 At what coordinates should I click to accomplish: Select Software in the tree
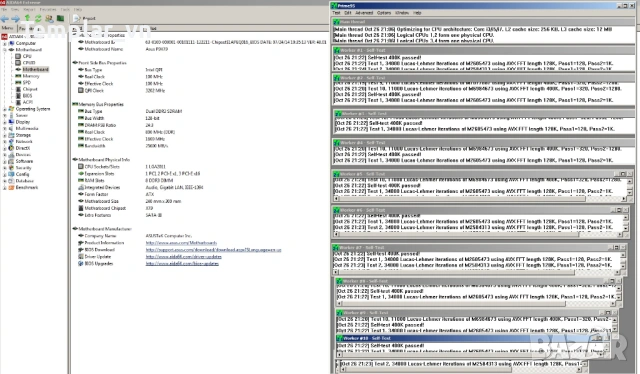coord(24,161)
